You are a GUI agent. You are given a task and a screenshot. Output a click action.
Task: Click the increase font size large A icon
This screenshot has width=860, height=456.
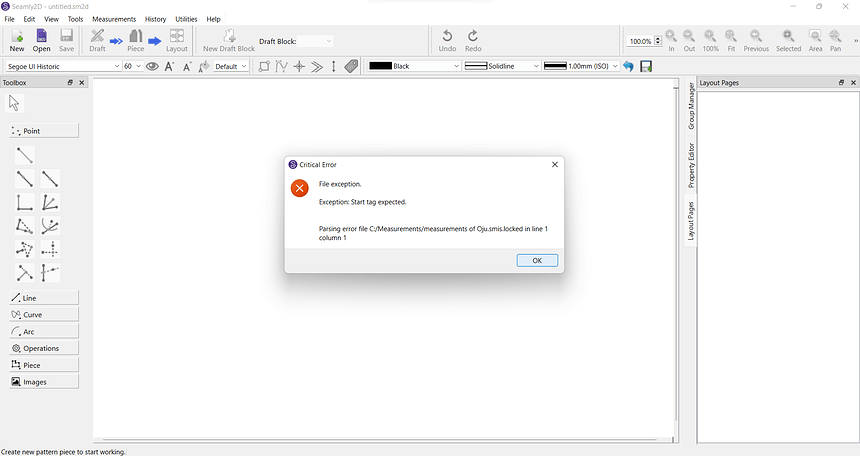coord(169,66)
